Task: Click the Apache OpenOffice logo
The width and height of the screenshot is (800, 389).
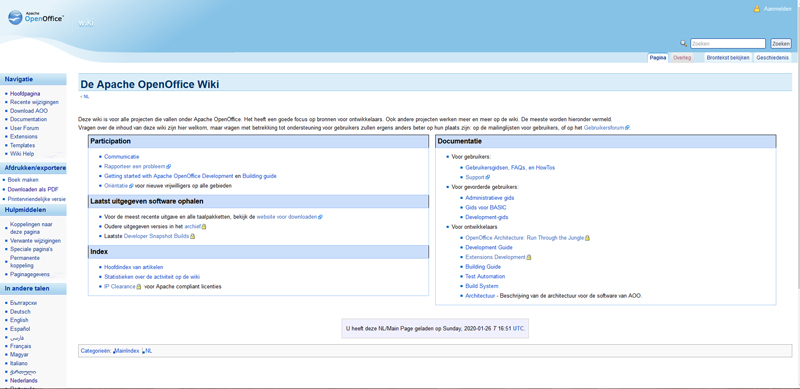Action: click(x=36, y=17)
